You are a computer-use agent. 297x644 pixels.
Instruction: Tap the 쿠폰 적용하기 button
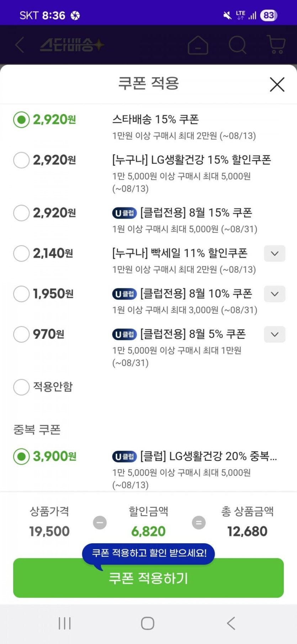[x=148, y=578]
